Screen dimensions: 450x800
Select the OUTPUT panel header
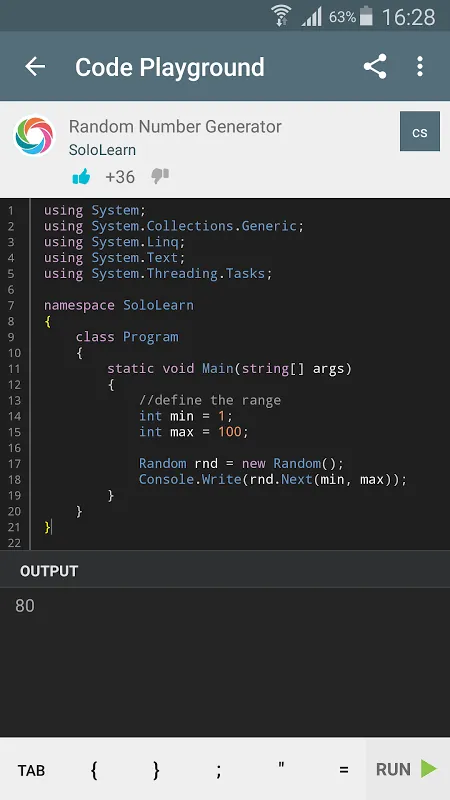click(x=49, y=571)
